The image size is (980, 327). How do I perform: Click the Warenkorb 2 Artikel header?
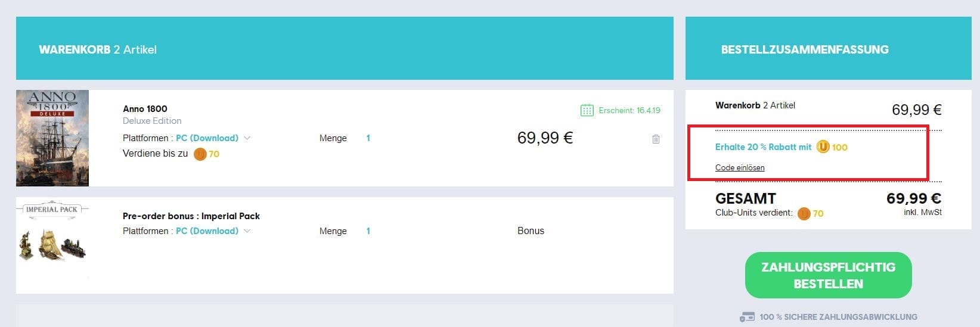pyautogui.click(x=98, y=49)
